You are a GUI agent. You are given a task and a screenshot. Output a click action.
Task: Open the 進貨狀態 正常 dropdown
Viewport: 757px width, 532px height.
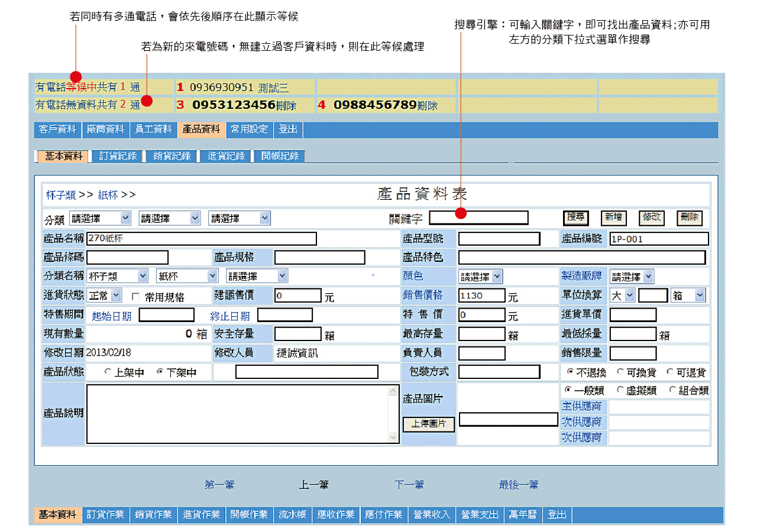click(104, 295)
